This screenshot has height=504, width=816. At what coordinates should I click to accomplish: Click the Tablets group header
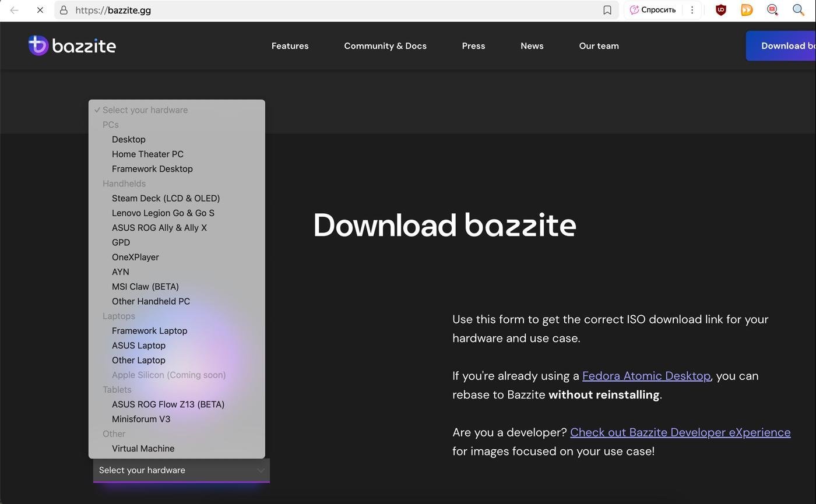tap(117, 390)
